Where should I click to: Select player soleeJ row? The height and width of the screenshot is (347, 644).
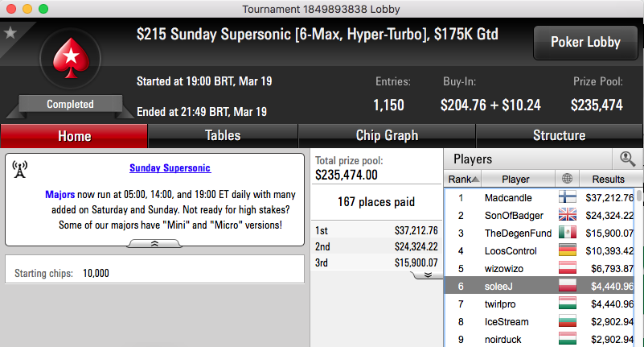coord(539,286)
